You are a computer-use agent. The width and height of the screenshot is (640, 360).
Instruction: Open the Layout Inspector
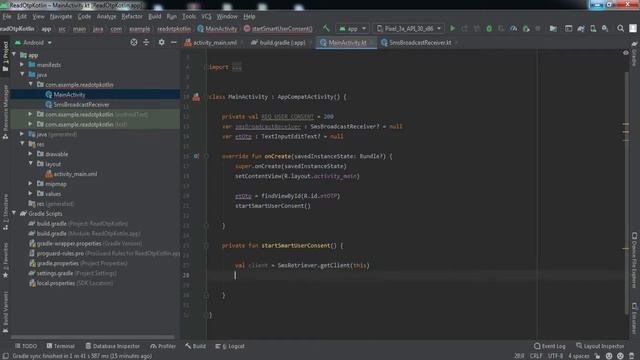click(600, 346)
